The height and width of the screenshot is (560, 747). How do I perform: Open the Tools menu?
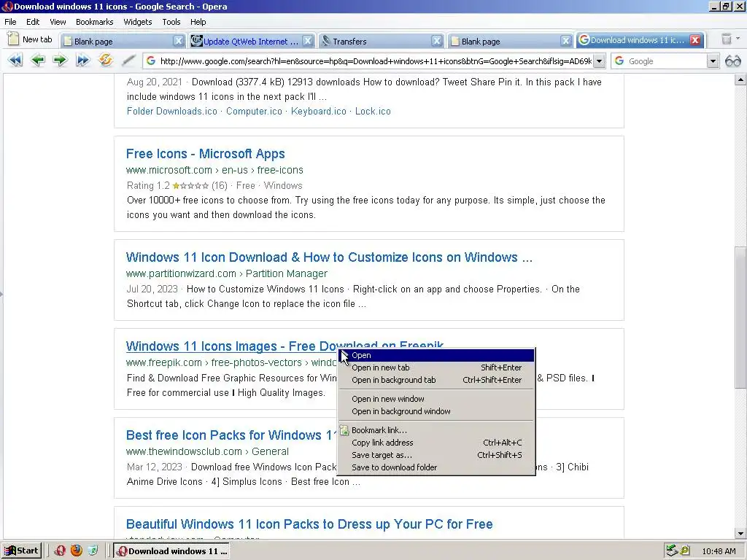tap(171, 22)
